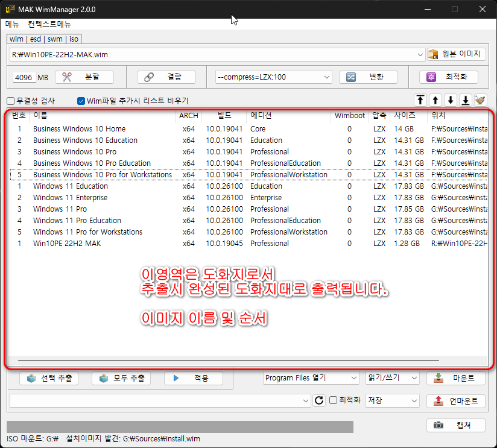This screenshot has height=448, width=497.
Task: Move selected item up one position
Action: (x=435, y=101)
